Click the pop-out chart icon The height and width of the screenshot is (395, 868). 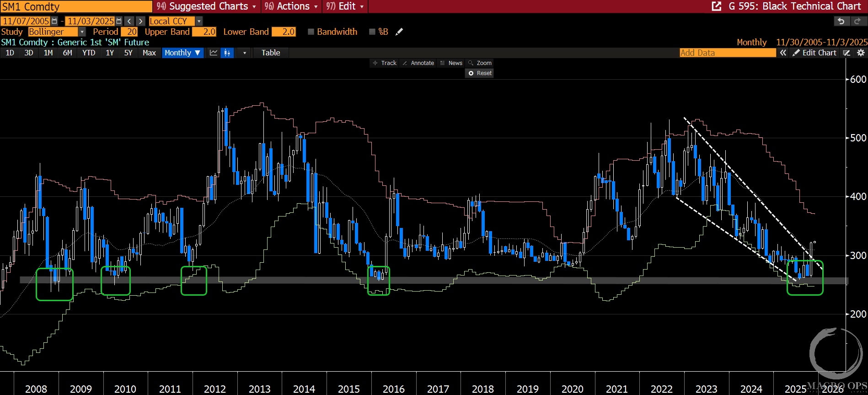(717, 6)
